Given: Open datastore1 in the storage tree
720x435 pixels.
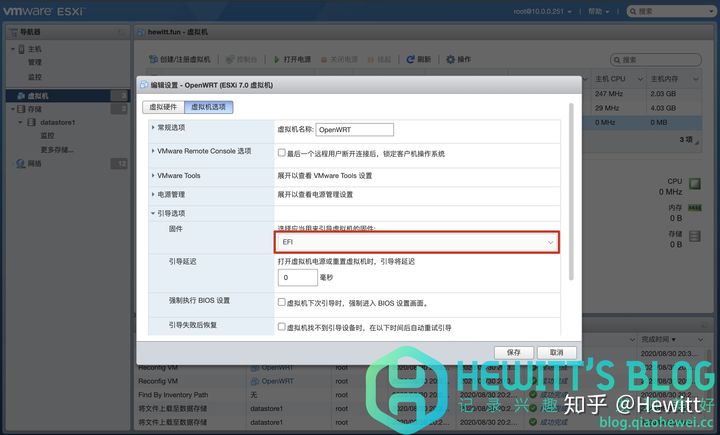Looking at the screenshot, I should tap(57, 122).
